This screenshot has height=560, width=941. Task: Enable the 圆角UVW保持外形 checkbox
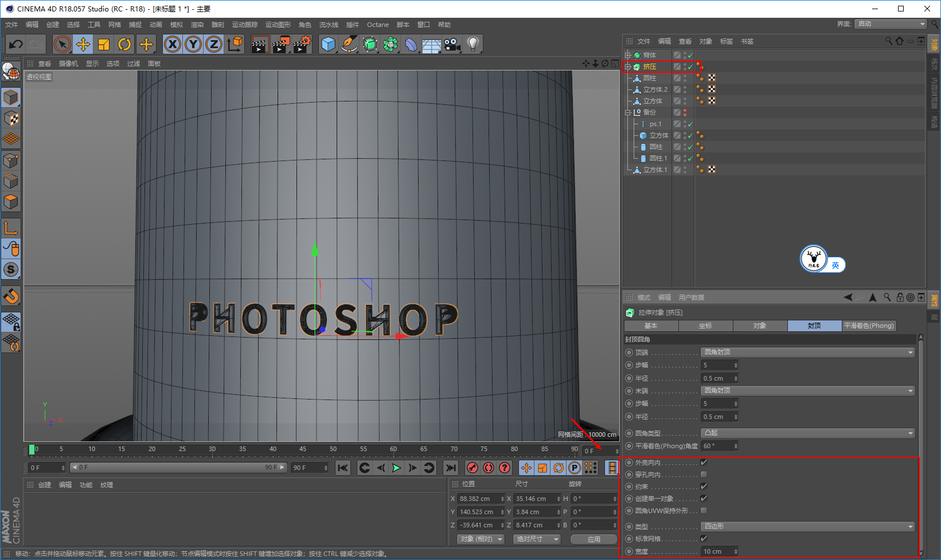click(704, 511)
